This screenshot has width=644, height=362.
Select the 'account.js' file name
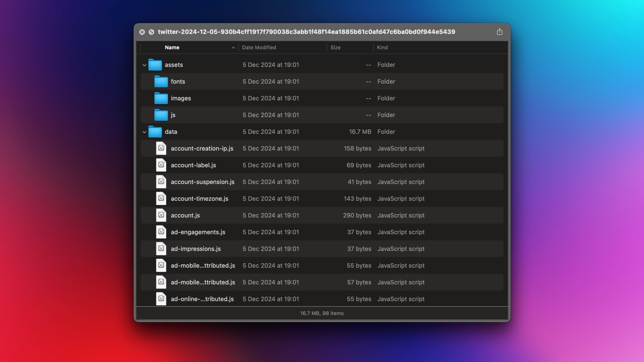(x=185, y=215)
